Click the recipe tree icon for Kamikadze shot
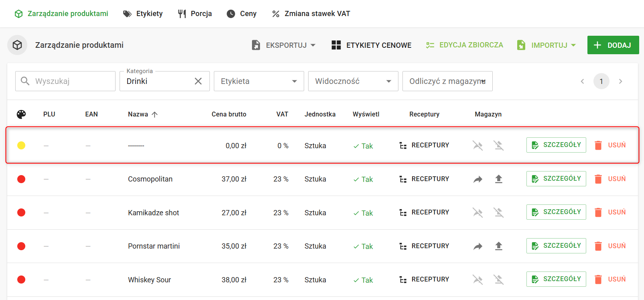The height and width of the screenshot is (300, 644). point(403,213)
